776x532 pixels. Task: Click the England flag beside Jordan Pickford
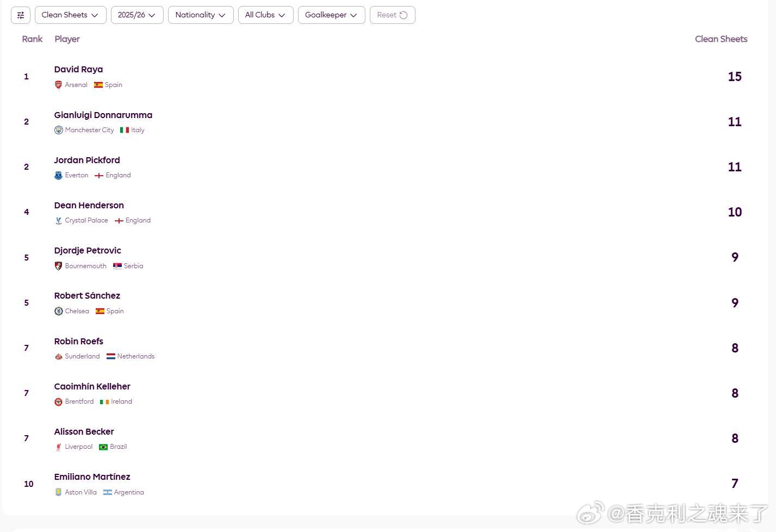pos(99,175)
